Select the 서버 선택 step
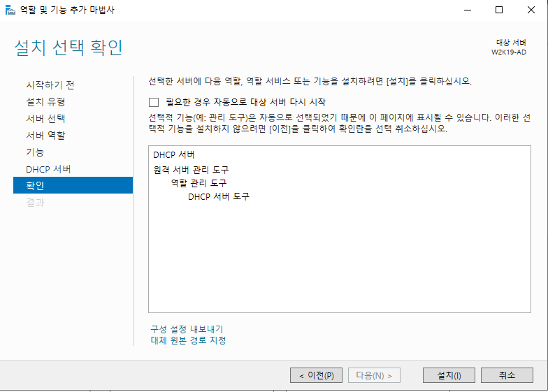The width and height of the screenshot is (548, 392). 45,119
